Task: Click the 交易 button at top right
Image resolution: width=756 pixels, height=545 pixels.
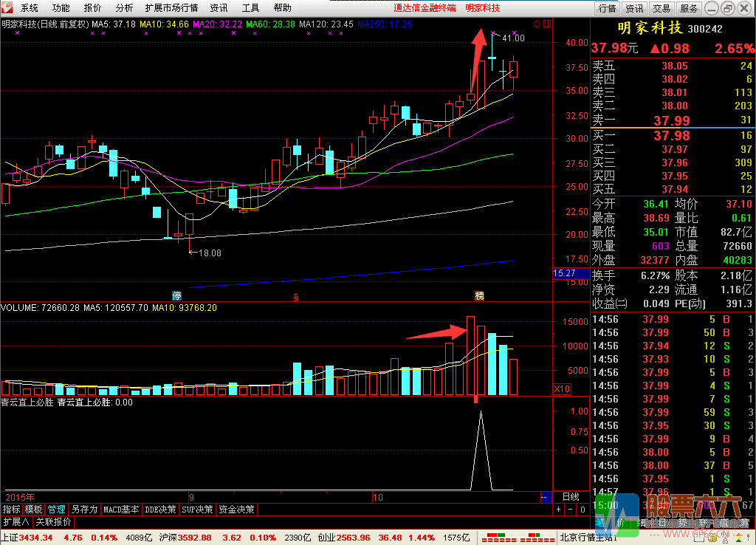Action: [x=661, y=8]
